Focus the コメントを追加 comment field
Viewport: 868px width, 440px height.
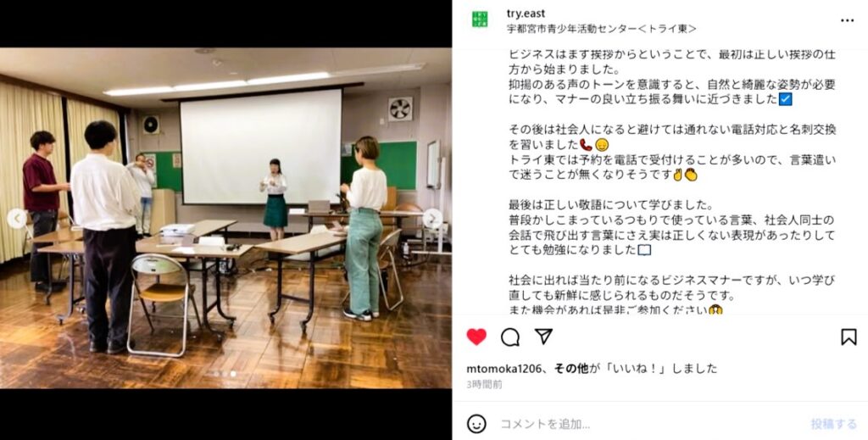(x=648, y=424)
